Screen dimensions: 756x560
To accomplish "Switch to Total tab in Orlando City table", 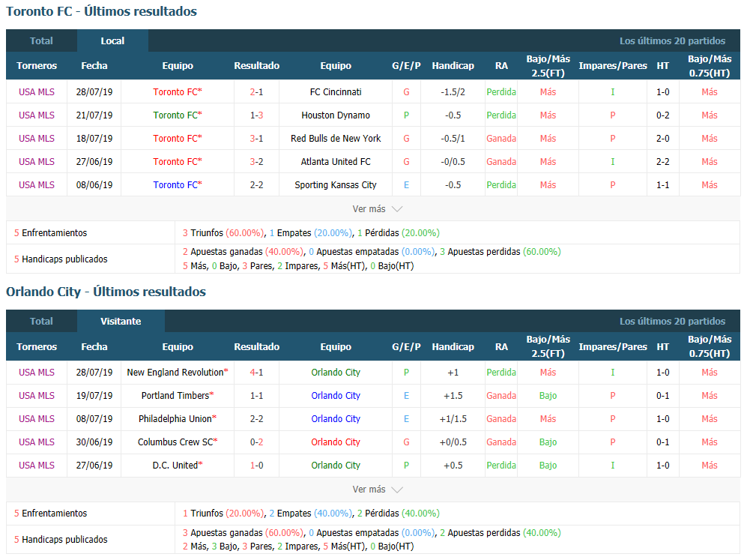I will pyautogui.click(x=41, y=322).
